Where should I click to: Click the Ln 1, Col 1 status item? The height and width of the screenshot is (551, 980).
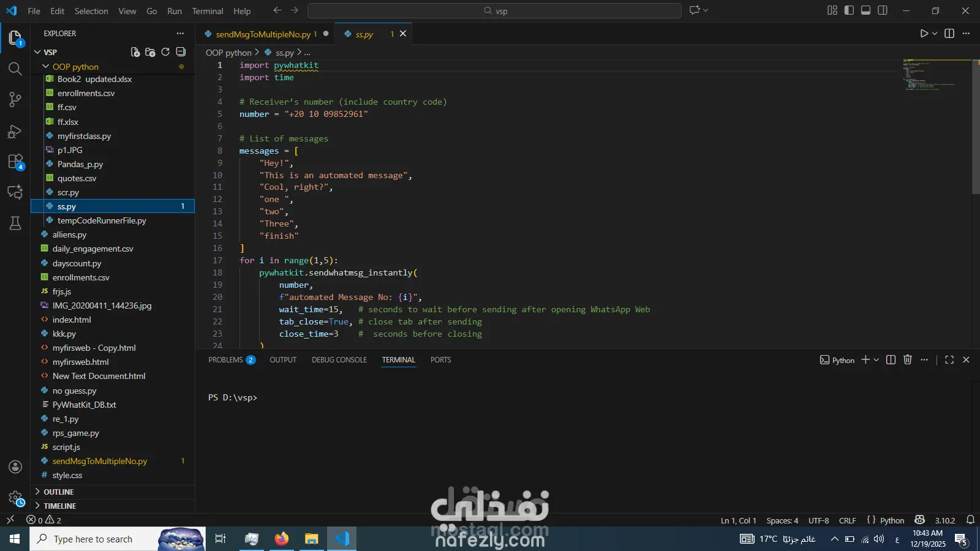pyautogui.click(x=738, y=520)
